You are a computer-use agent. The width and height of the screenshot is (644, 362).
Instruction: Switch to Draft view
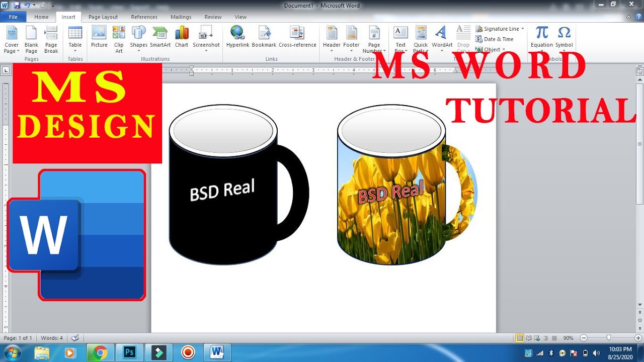554,338
